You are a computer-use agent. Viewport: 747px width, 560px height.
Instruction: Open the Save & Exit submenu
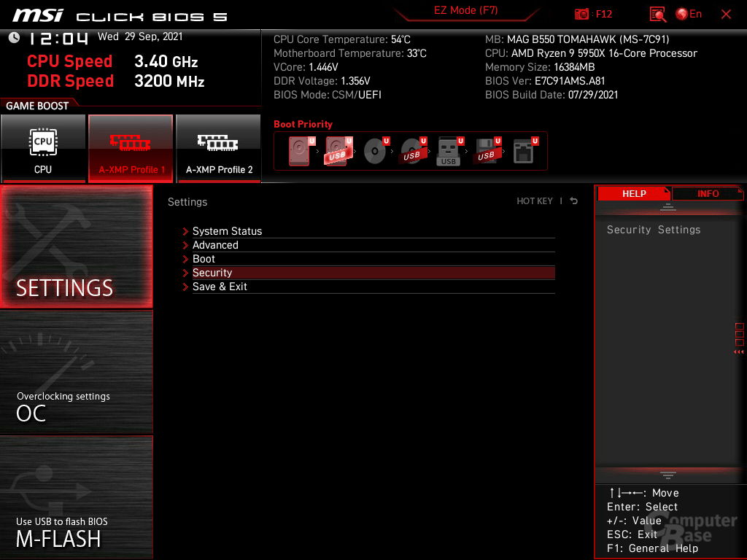tap(373, 286)
